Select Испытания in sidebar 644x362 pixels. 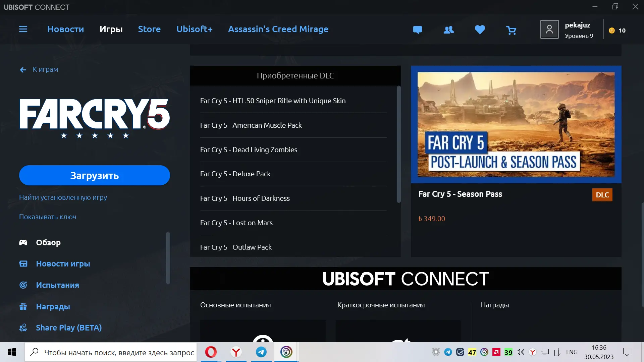point(58,285)
